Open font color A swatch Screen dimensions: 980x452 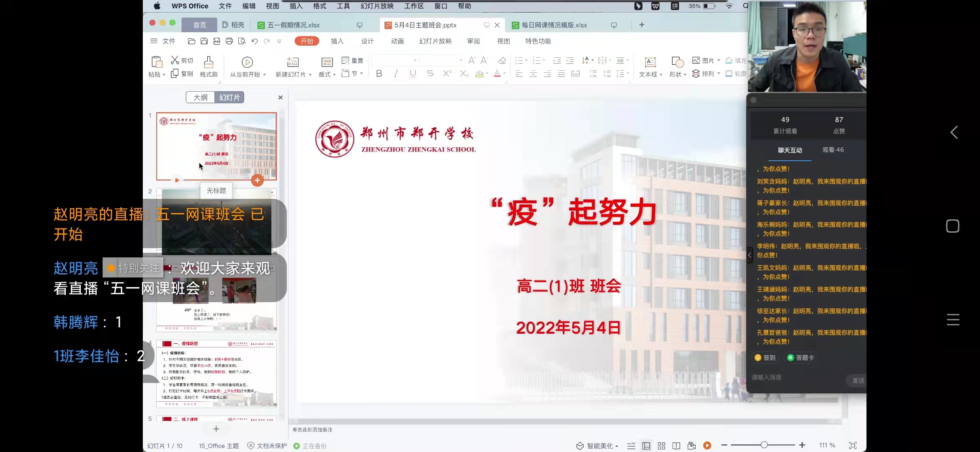(497, 74)
